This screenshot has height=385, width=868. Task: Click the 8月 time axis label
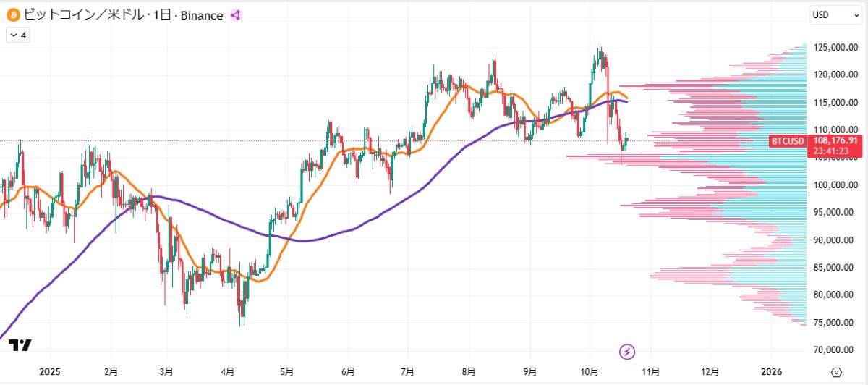click(x=469, y=371)
